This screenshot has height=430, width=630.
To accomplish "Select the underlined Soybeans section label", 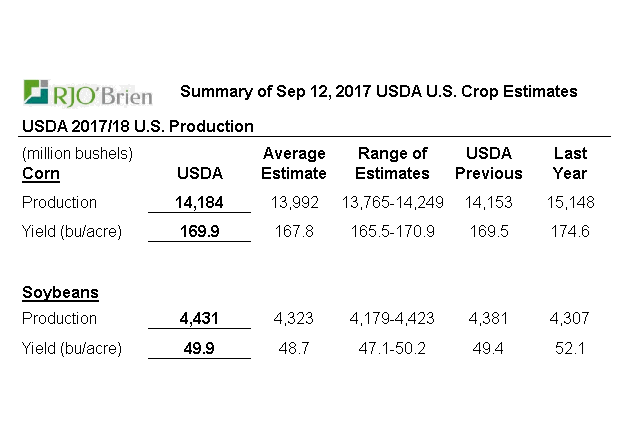I will [x=59, y=293].
